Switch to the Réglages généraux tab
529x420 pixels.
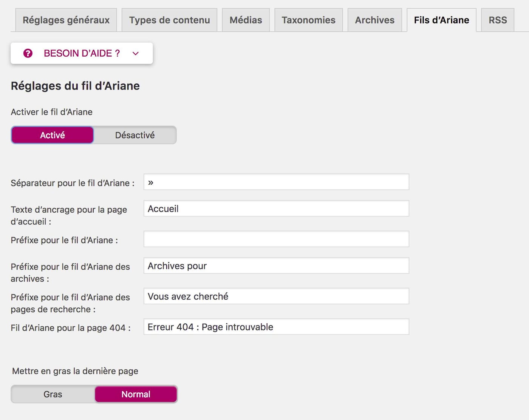coord(66,20)
